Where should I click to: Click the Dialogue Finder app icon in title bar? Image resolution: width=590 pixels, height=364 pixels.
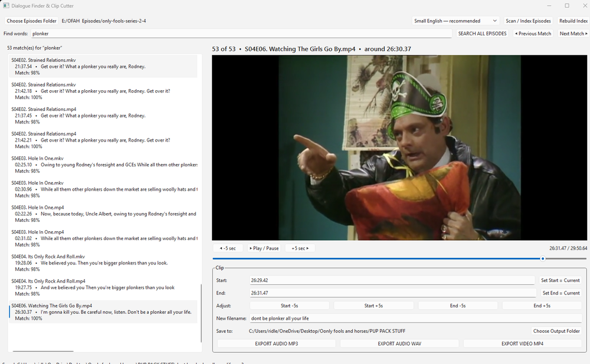[x=6, y=6]
